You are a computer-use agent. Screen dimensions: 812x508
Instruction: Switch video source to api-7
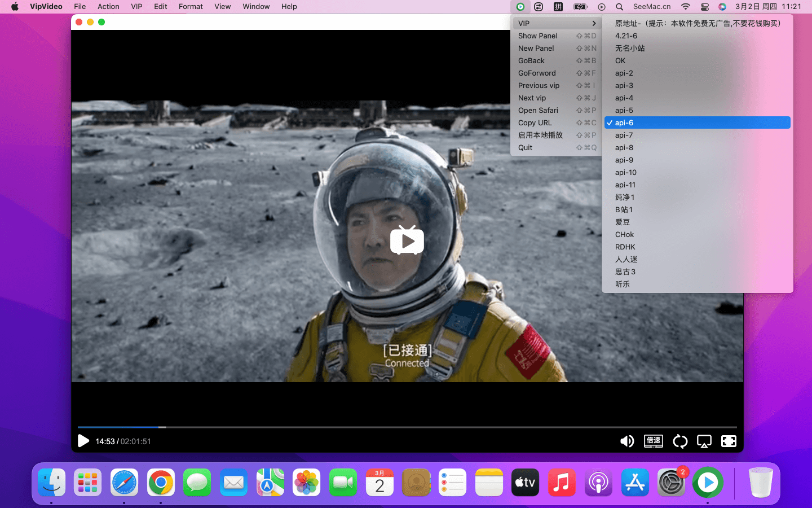click(x=624, y=135)
